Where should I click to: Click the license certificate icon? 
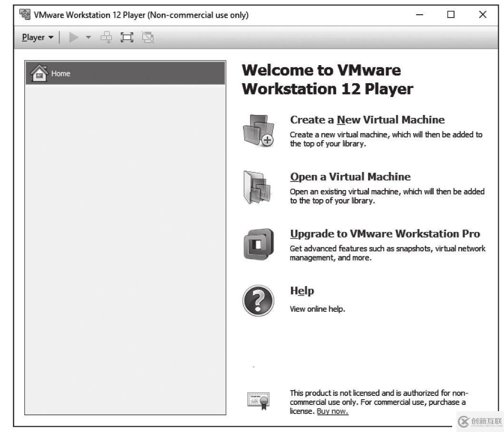point(259,401)
